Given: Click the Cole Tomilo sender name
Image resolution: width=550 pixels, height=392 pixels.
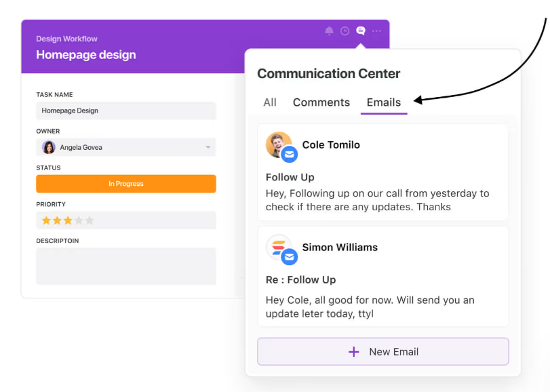Looking at the screenshot, I should coord(331,145).
